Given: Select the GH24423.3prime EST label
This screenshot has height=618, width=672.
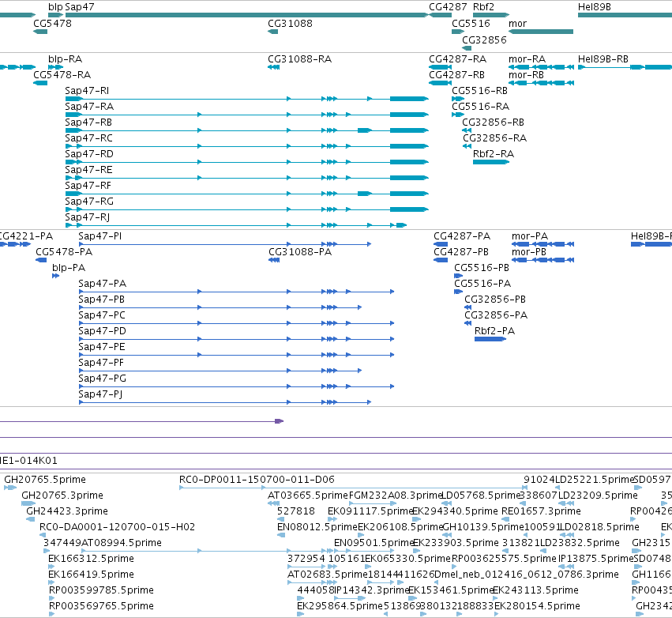Looking at the screenshot, I should 67,511.
